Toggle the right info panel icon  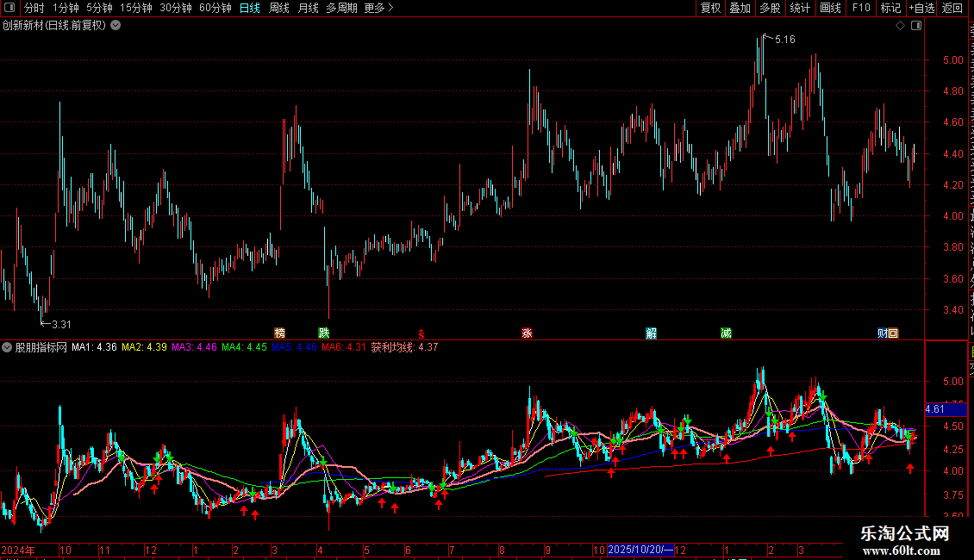point(916,26)
